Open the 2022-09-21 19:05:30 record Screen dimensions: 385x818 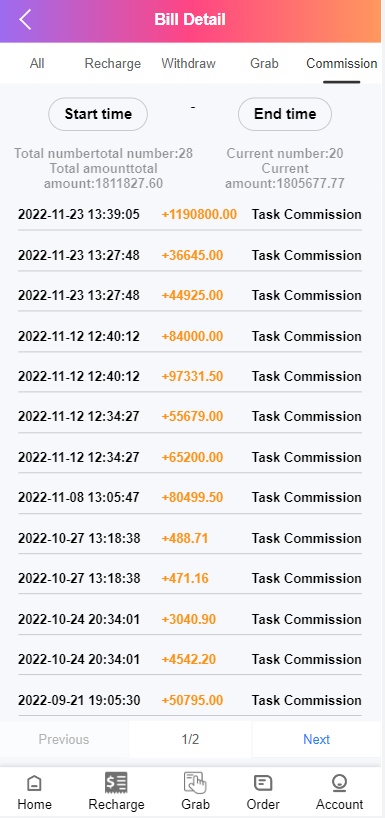pos(190,700)
